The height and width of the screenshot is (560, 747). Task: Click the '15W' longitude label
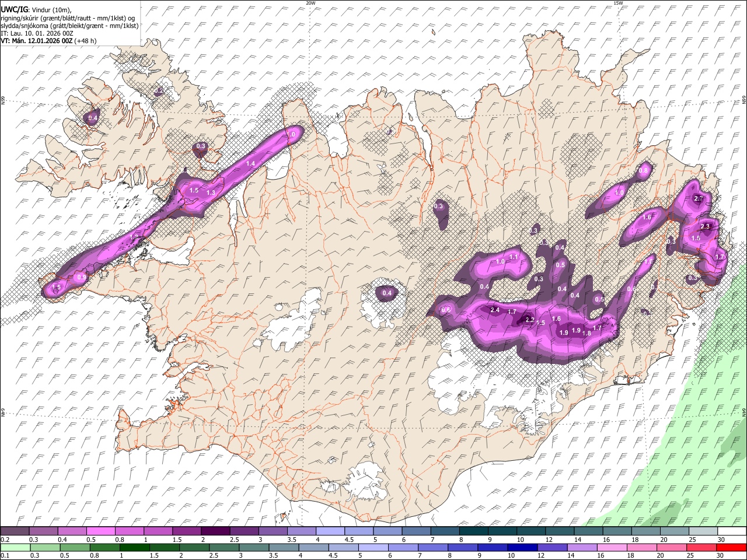pyautogui.click(x=618, y=3)
